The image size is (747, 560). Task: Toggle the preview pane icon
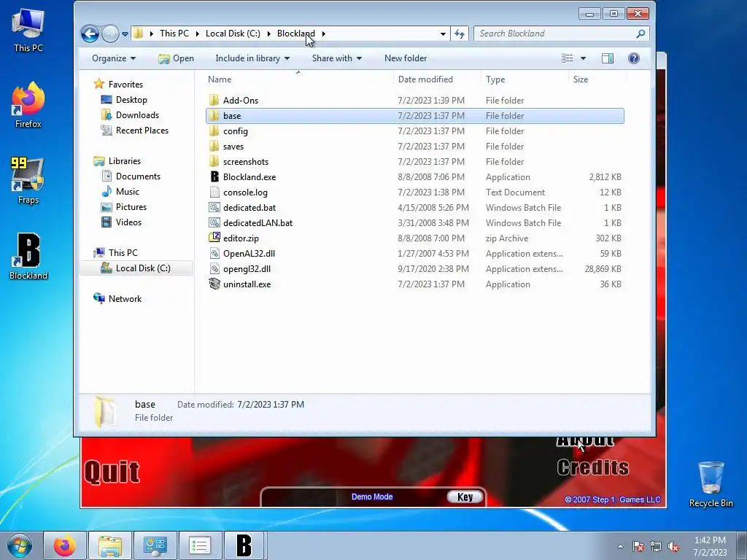click(x=608, y=58)
